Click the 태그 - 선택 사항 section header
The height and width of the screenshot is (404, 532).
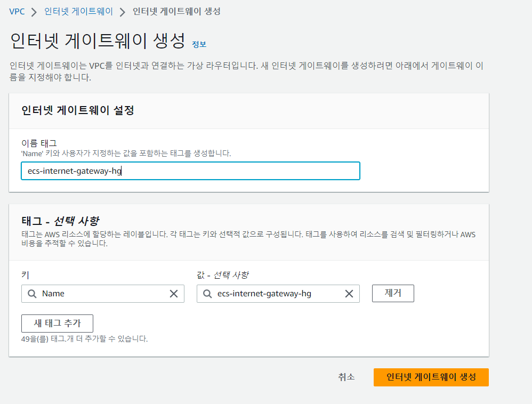tap(60, 222)
